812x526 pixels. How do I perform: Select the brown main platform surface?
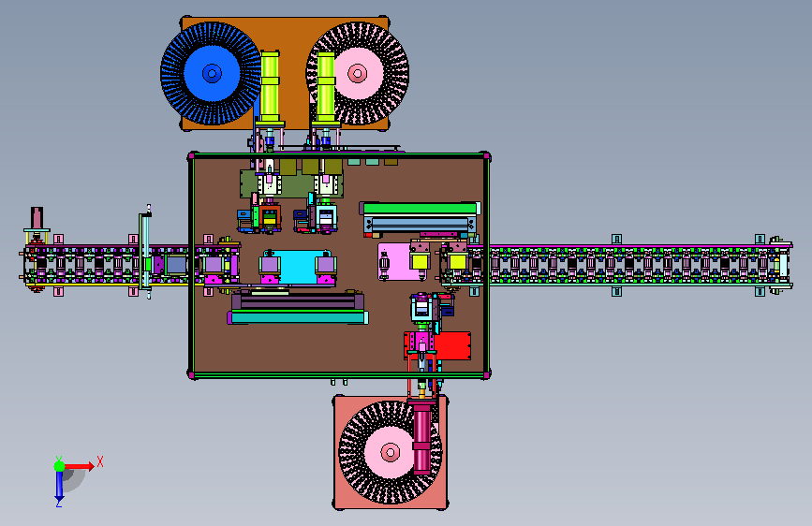coord(339,265)
